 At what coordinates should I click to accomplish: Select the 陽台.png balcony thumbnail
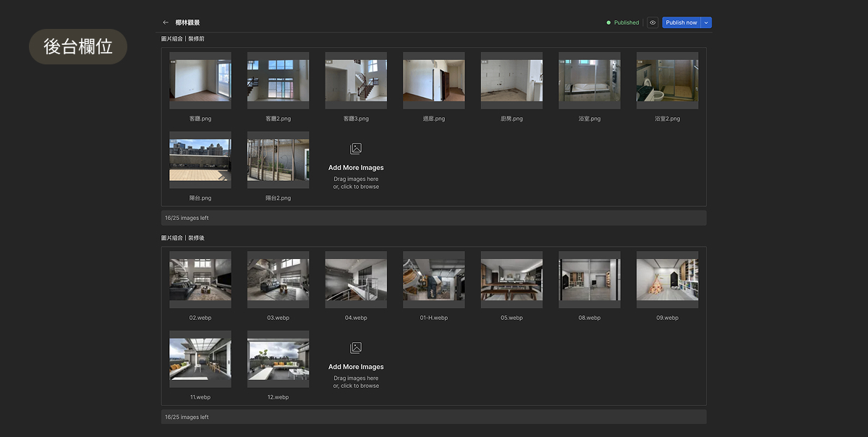[x=200, y=160]
